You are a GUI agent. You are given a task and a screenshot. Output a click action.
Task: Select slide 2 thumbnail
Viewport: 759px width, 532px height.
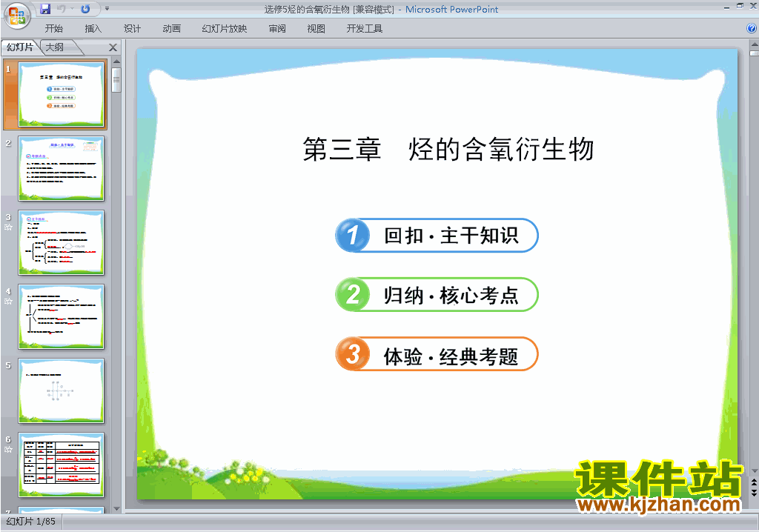pyautogui.click(x=61, y=168)
